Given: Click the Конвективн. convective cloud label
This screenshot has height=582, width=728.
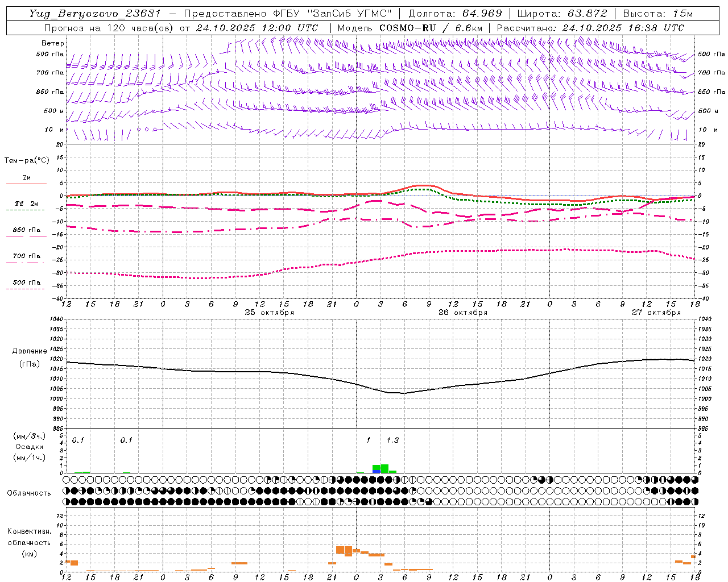Looking at the screenshot, I should [x=30, y=531].
